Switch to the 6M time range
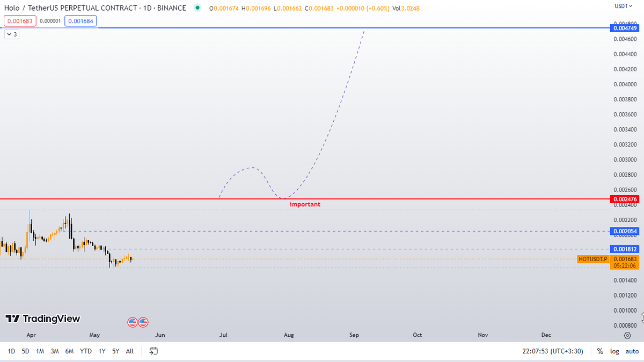The width and height of the screenshot is (644, 362). 69,351
